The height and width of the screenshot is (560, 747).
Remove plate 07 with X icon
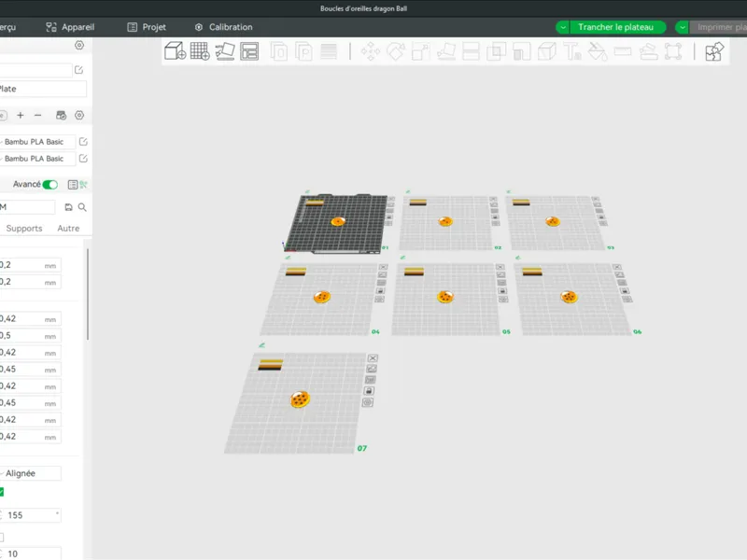point(373,358)
